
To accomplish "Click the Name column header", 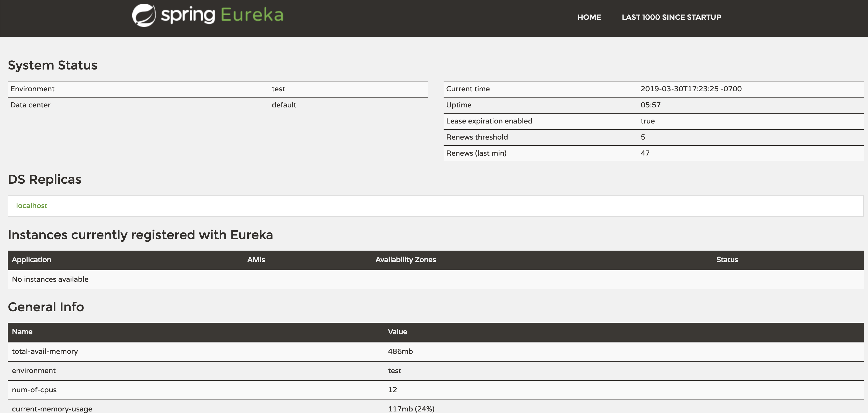I will click(x=22, y=332).
